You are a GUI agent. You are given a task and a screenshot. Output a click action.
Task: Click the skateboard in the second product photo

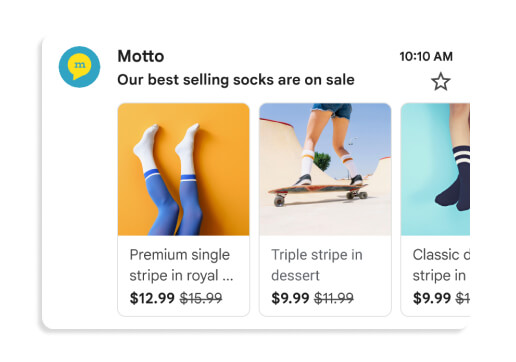pos(318,193)
